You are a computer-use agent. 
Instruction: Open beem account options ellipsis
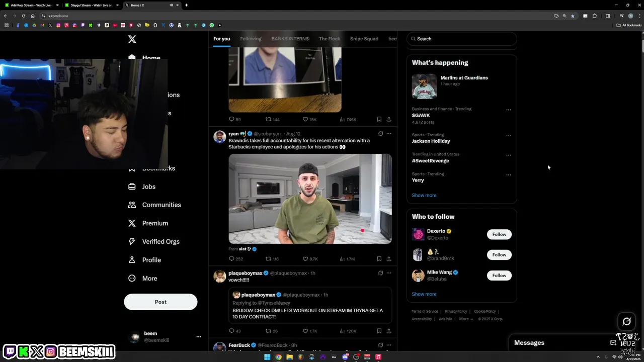[199, 337]
